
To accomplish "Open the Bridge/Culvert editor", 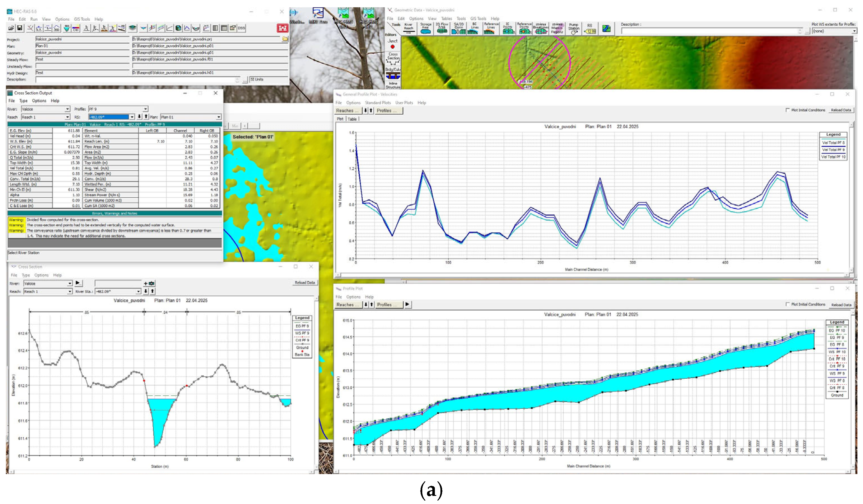I will [x=393, y=74].
